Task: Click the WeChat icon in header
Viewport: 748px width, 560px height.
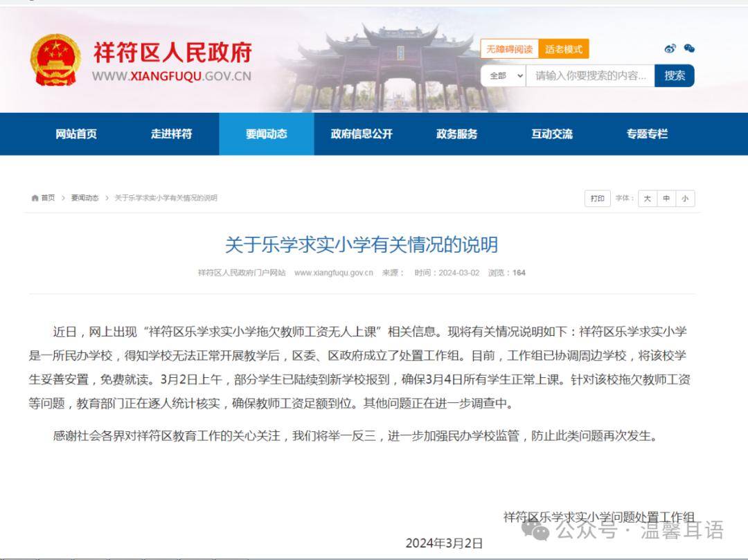Action: 689,48
